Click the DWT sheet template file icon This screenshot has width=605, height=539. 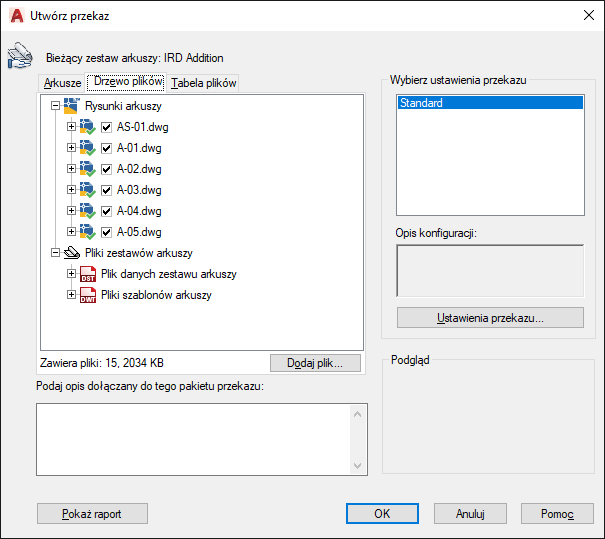[88, 295]
